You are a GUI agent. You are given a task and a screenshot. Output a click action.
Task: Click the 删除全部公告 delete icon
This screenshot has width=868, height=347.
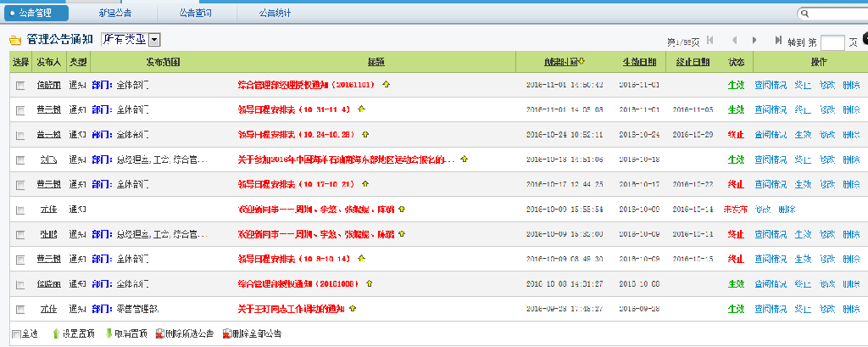(x=226, y=334)
